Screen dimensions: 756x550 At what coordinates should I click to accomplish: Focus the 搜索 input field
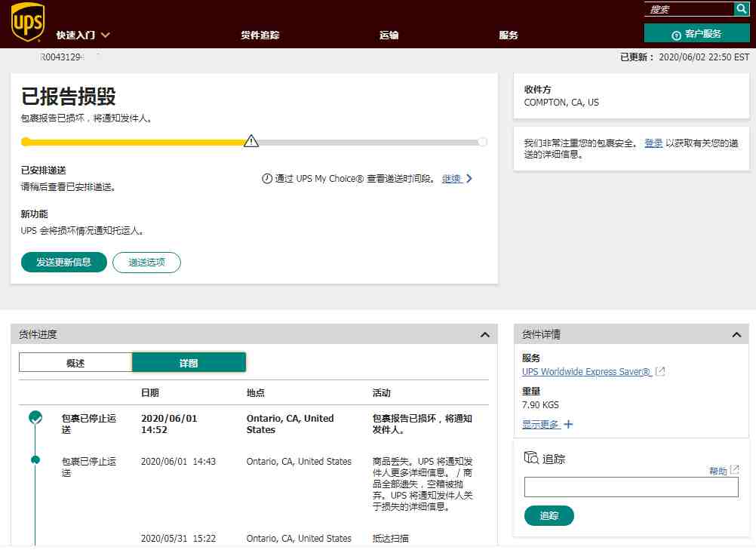(x=689, y=9)
